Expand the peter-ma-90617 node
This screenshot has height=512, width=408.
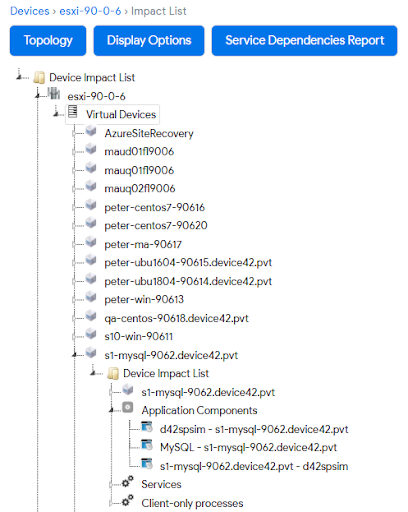[x=74, y=245]
